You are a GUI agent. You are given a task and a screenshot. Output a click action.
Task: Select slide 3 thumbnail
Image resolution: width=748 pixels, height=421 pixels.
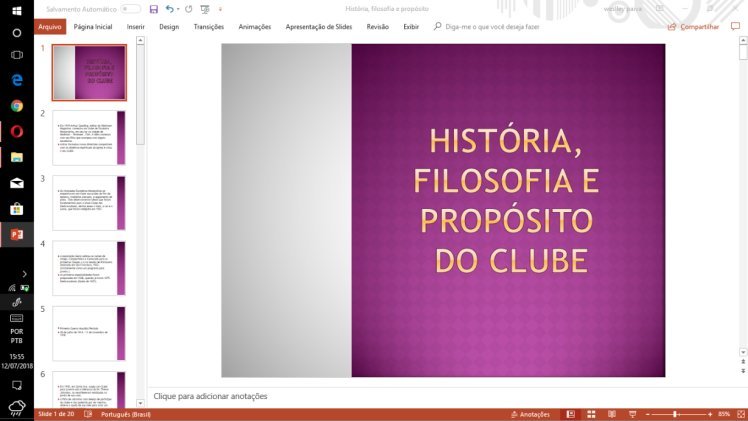(x=89, y=203)
